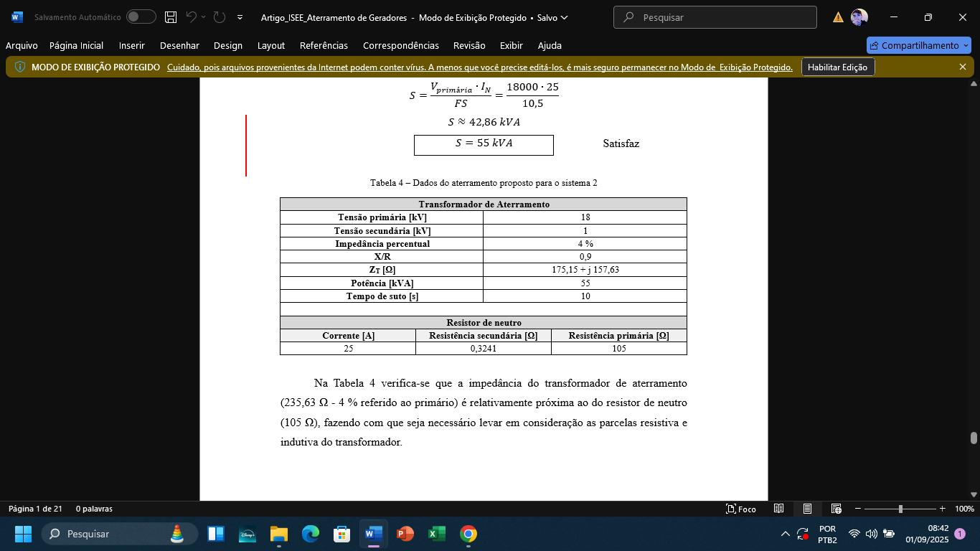Enable Foco focus mode
The image size is (980, 551).
click(x=741, y=509)
